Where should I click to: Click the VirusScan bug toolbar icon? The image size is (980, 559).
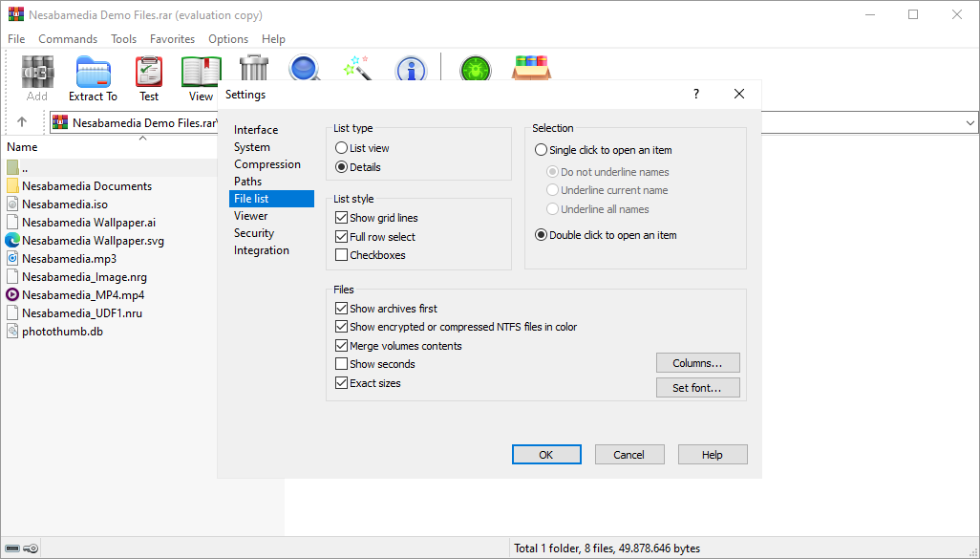tap(474, 69)
